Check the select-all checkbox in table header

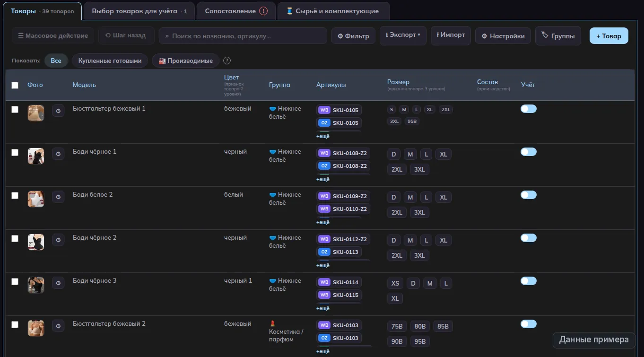pyautogui.click(x=15, y=85)
